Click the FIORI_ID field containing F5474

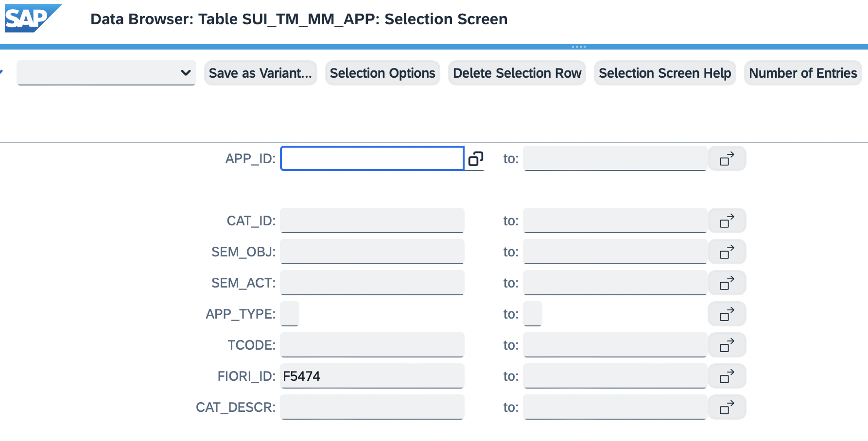pyautogui.click(x=372, y=376)
